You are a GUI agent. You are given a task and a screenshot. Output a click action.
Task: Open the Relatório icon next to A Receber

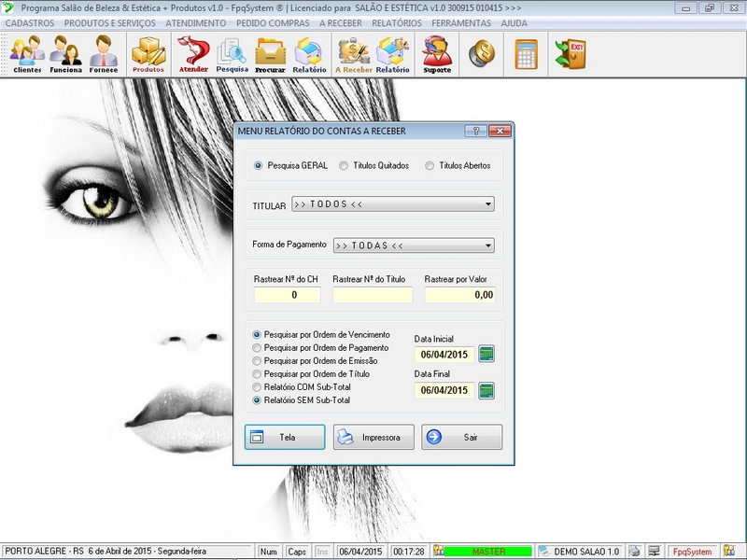pos(392,54)
